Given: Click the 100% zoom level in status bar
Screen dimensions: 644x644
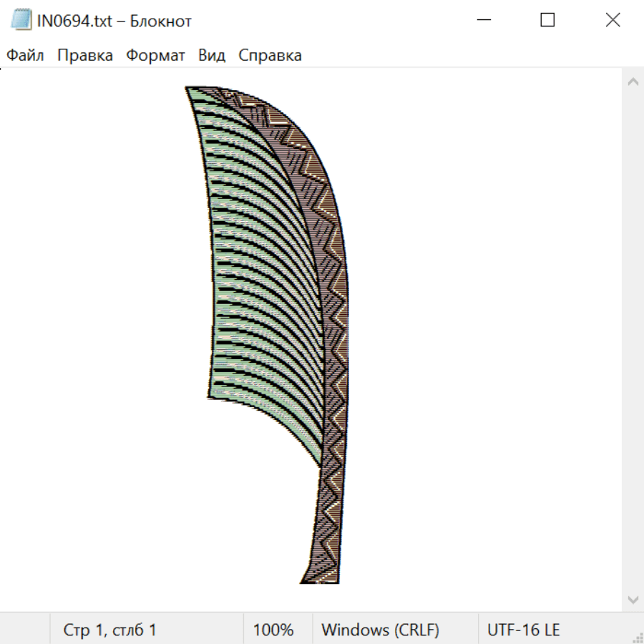Looking at the screenshot, I should [273, 630].
